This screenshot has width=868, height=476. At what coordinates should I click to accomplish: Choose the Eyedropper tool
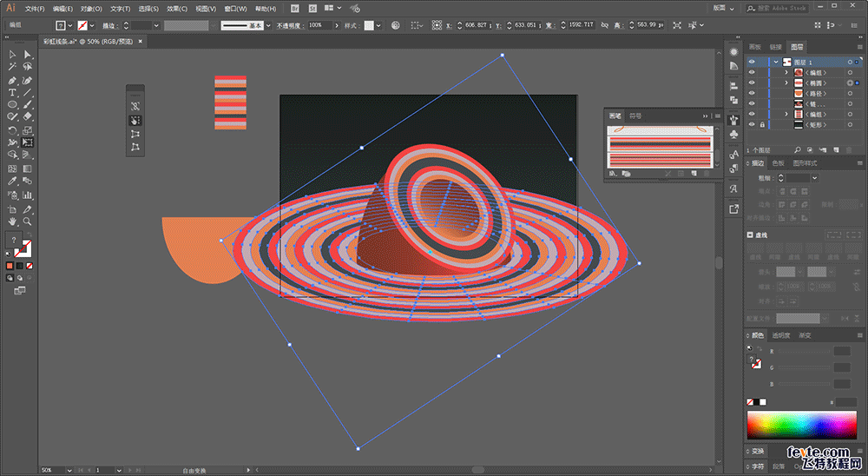(x=12, y=182)
